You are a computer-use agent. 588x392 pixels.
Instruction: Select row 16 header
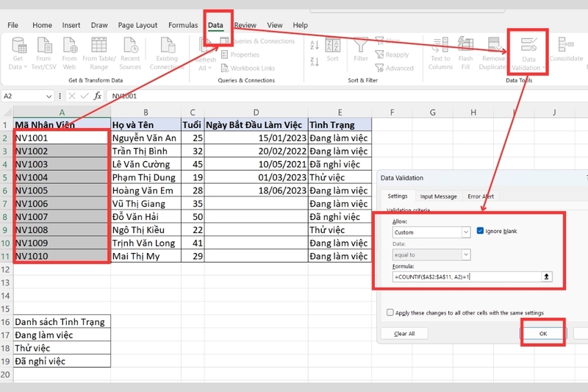tap(5, 322)
